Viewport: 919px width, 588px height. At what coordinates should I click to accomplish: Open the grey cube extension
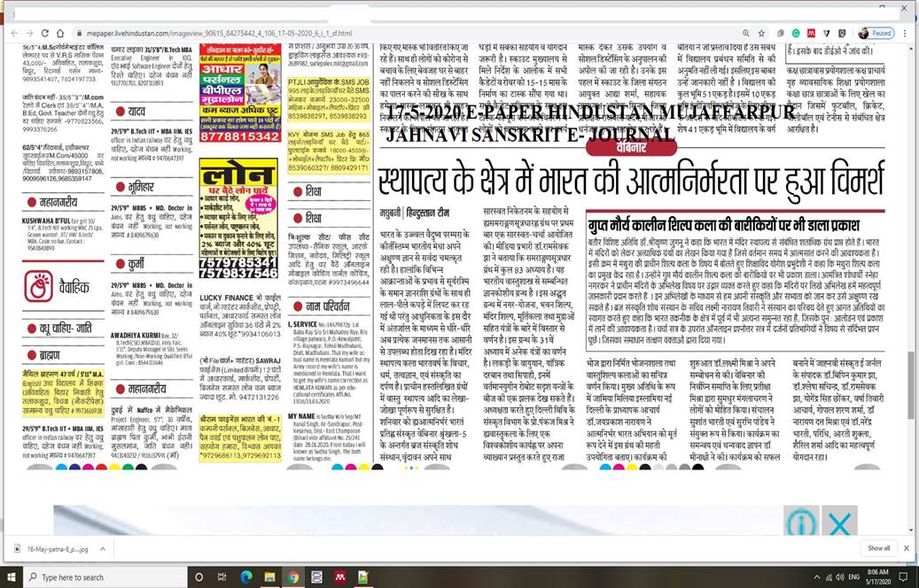pyautogui.click(x=782, y=34)
